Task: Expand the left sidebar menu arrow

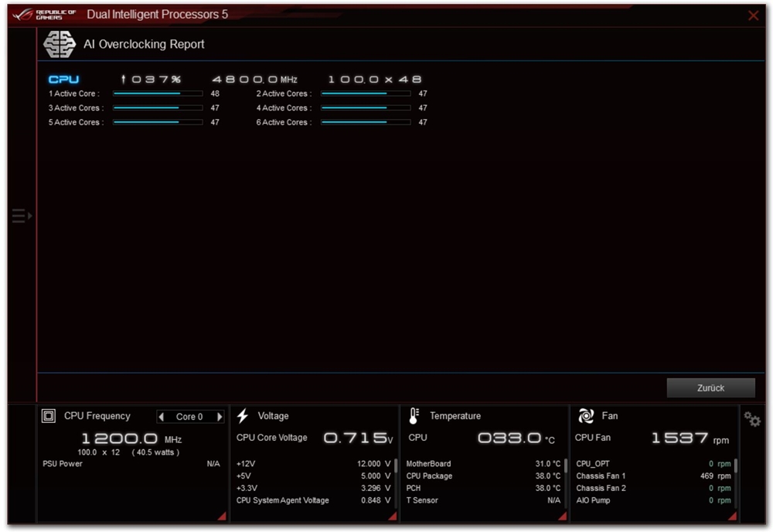Action: pyautogui.click(x=22, y=216)
